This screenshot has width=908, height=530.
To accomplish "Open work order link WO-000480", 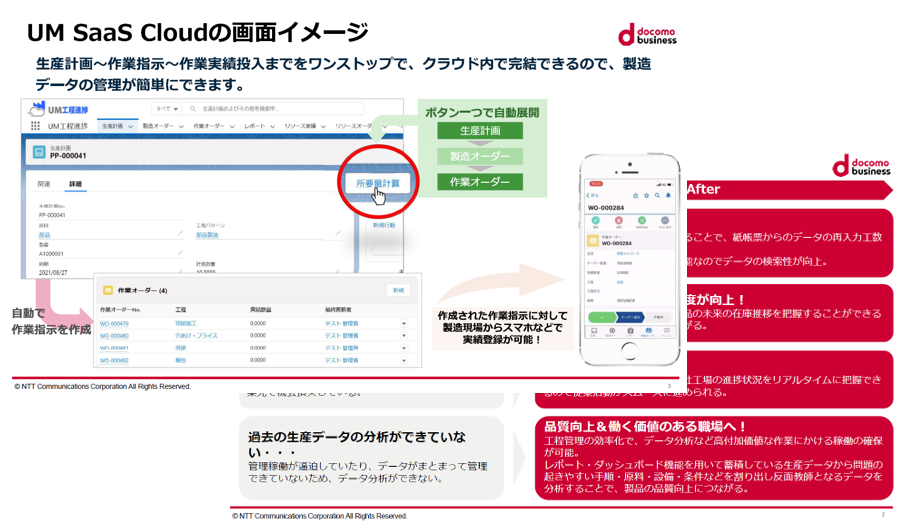I will click(114, 336).
